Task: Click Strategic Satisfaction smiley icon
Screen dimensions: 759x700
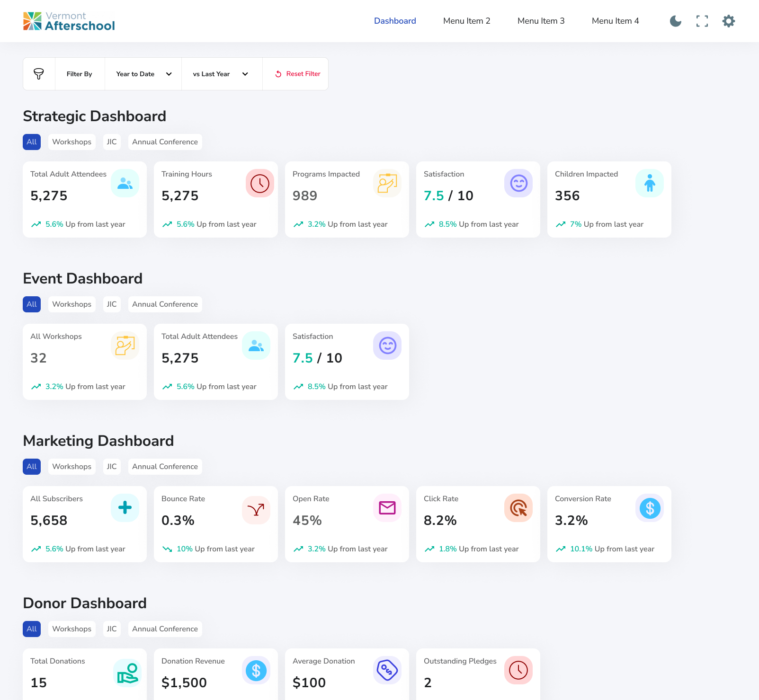Action: 518,183
